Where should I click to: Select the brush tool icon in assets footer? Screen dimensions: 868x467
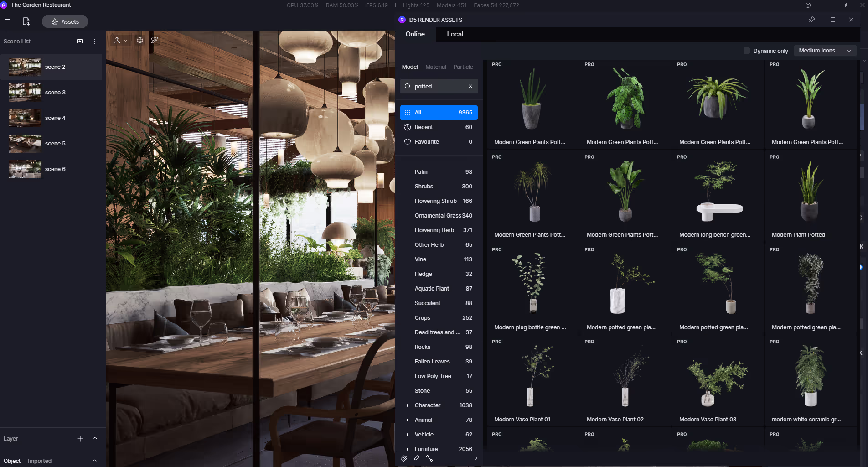[404, 458]
